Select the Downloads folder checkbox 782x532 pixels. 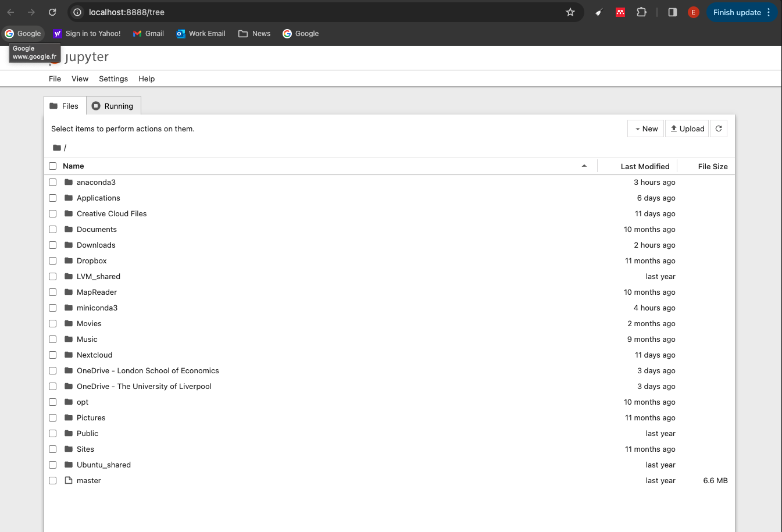pos(53,245)
